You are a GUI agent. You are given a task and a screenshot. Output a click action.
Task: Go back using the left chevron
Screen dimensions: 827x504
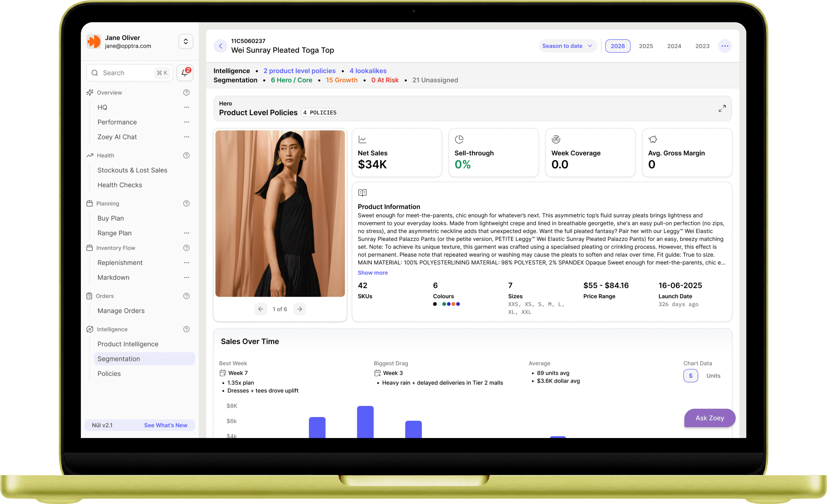(220, 46)
